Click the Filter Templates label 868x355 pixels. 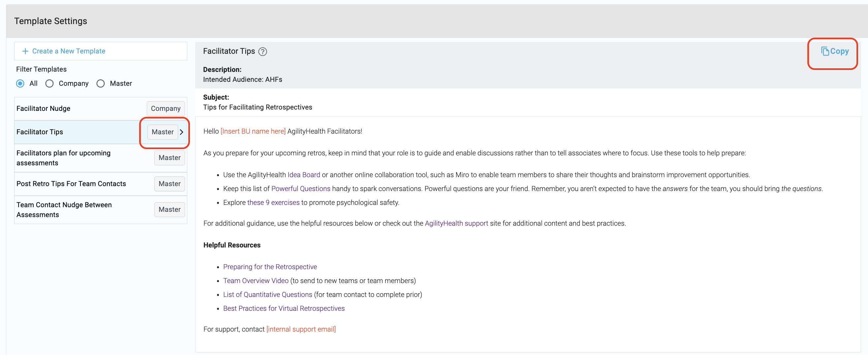coord(42,69)
